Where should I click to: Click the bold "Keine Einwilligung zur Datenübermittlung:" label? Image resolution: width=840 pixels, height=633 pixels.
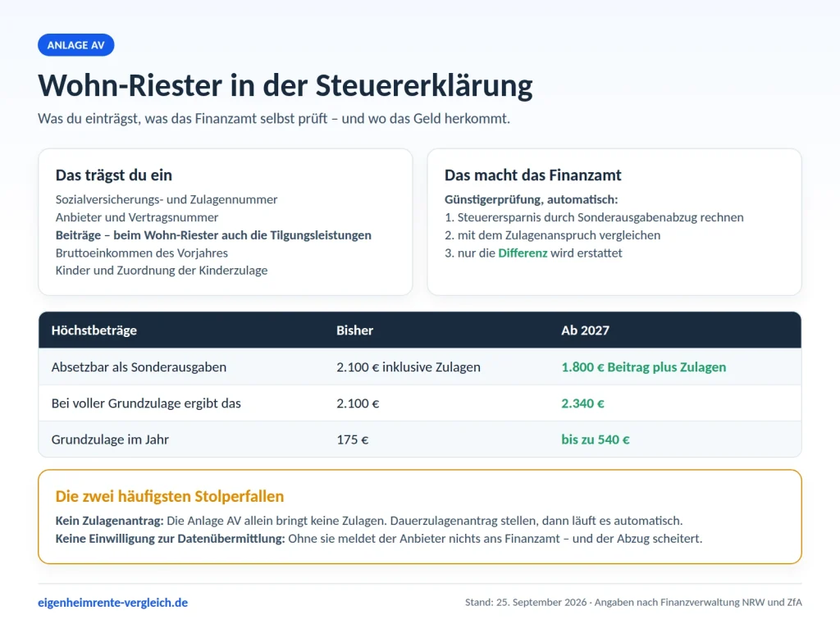click(x=170, y=538)
